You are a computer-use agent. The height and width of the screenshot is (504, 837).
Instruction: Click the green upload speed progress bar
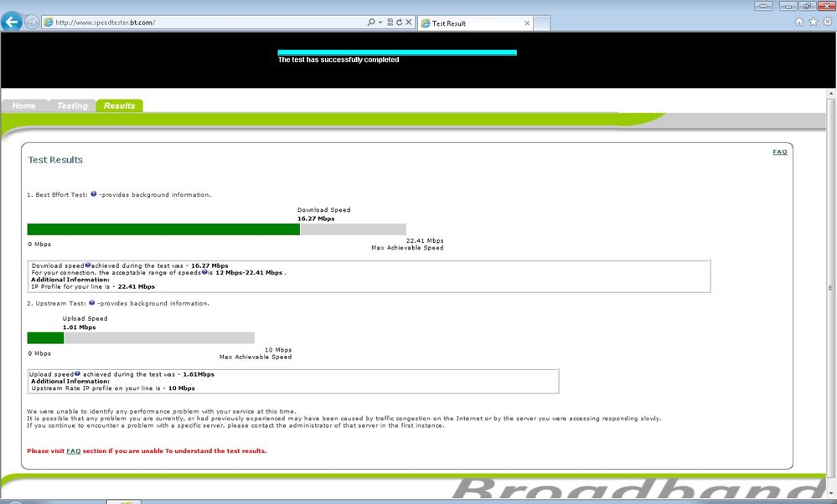[45, 338]
